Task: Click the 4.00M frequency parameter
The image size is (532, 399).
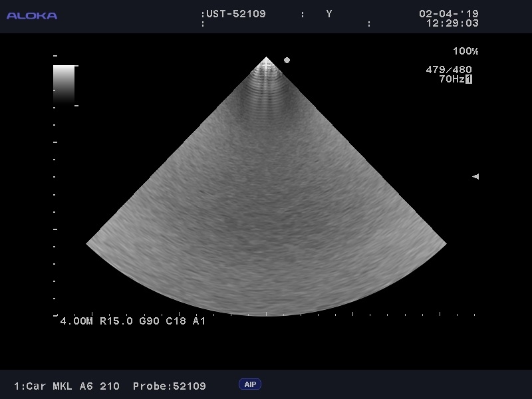Action: 76,321
